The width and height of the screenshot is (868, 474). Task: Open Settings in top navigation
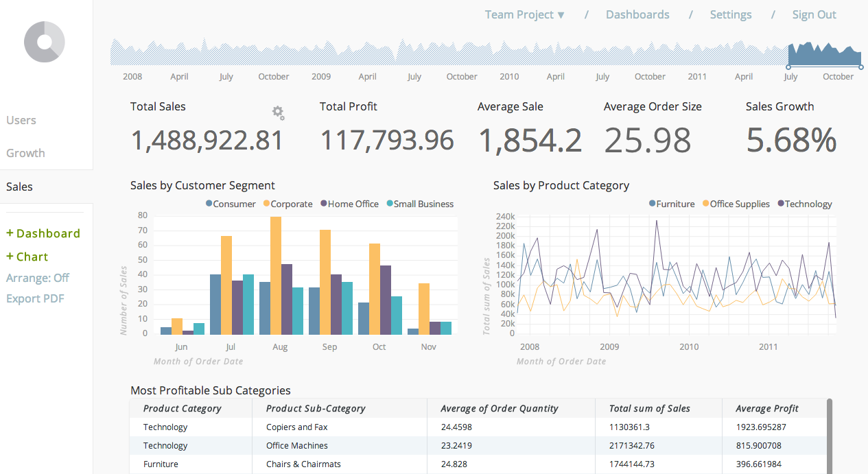(730, 14)
